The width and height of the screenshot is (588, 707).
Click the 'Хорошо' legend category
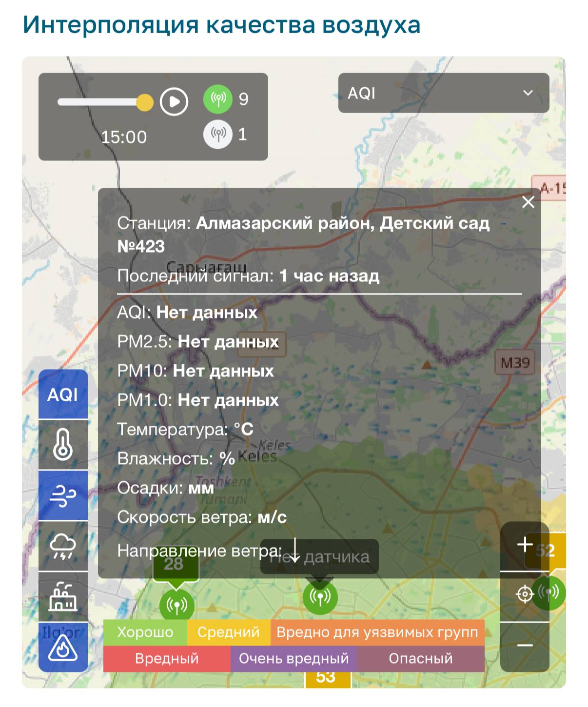(145, 632)
